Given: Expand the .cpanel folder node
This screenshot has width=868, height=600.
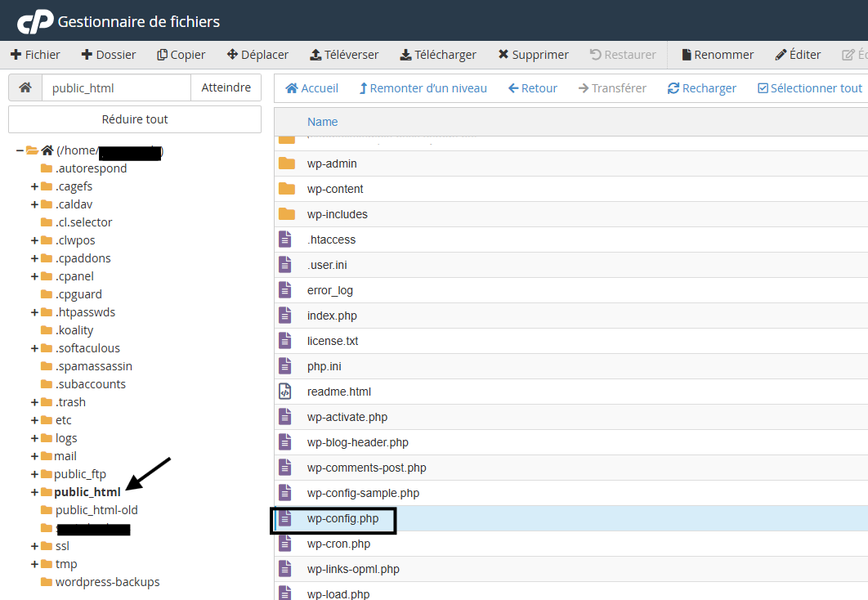Looking at the screenshot, I should coord(34,276).
